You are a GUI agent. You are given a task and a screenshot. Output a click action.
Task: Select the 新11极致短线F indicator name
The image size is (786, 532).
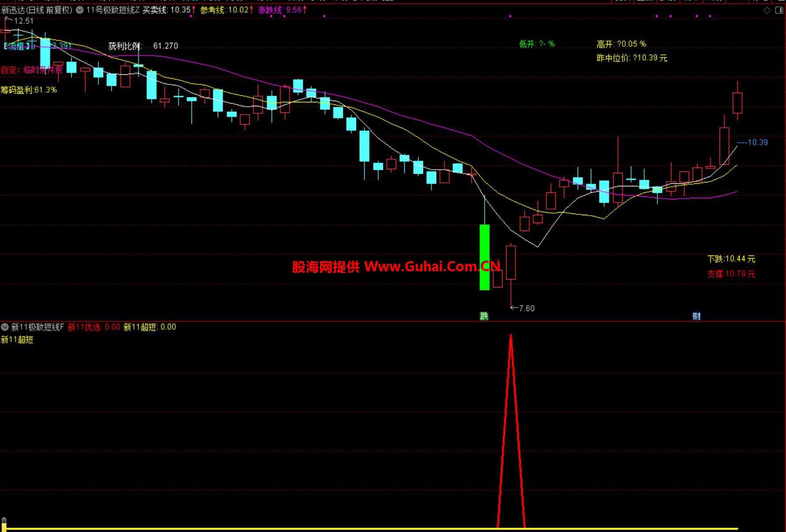point(38,327)
